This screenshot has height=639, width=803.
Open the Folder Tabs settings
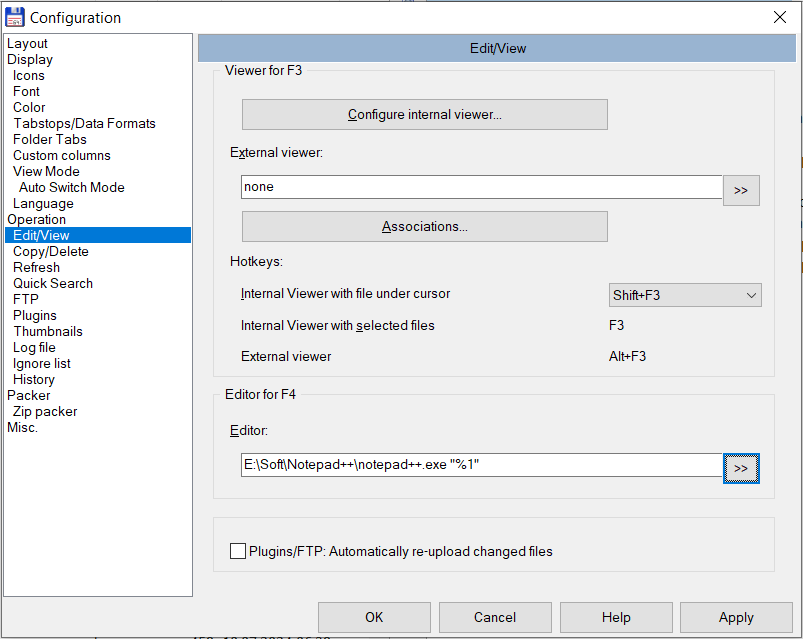point(50,140)
